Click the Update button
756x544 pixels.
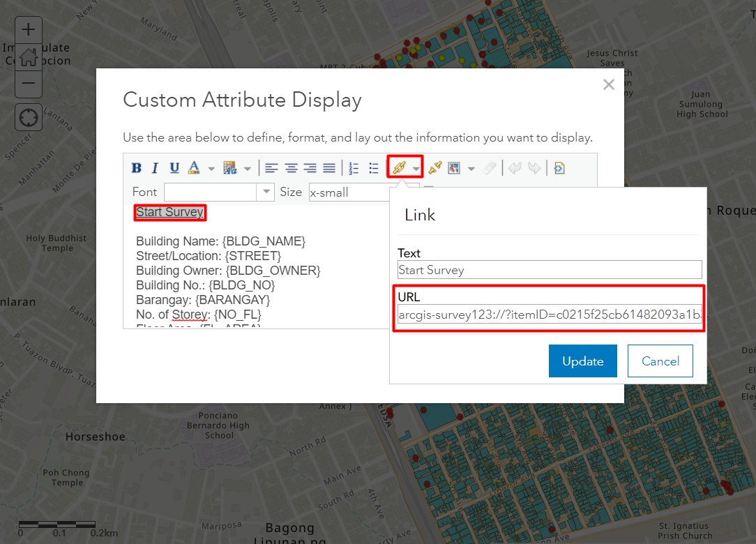click(582, 361)
